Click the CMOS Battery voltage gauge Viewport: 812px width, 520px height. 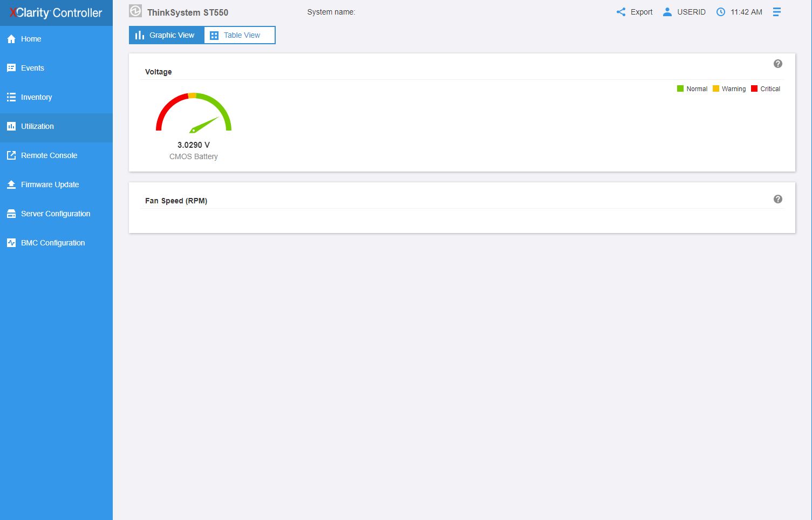(194, 113)
